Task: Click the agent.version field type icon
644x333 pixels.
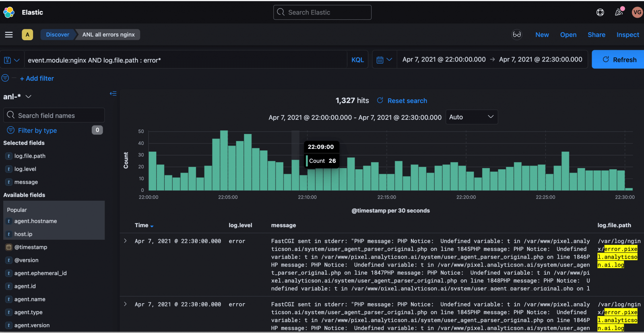Action: (8, 325)
